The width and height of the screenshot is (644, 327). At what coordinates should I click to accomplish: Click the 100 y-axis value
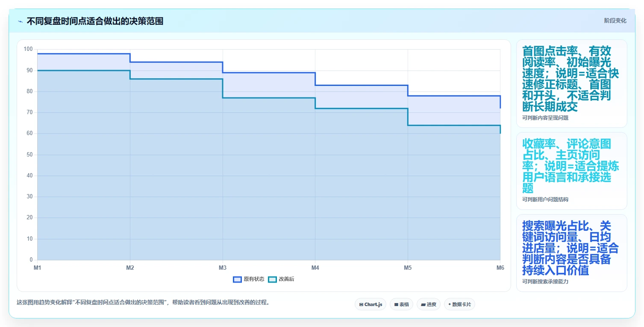tap(28, 49)
